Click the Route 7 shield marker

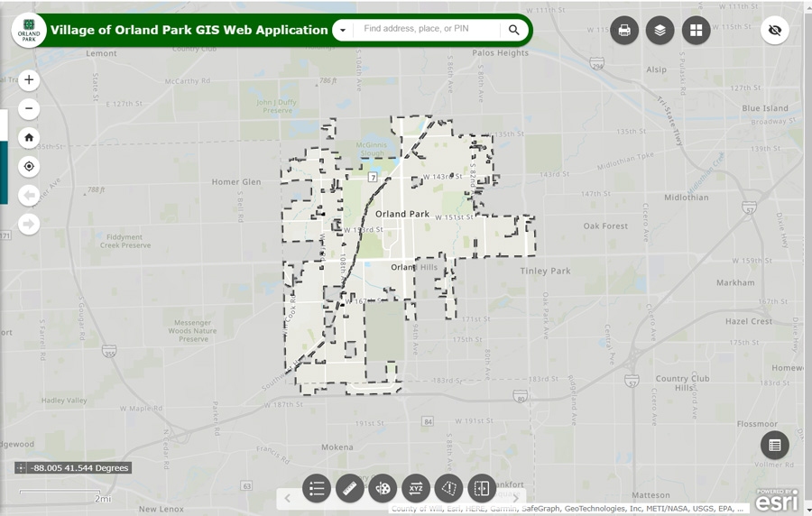(373, 178)
